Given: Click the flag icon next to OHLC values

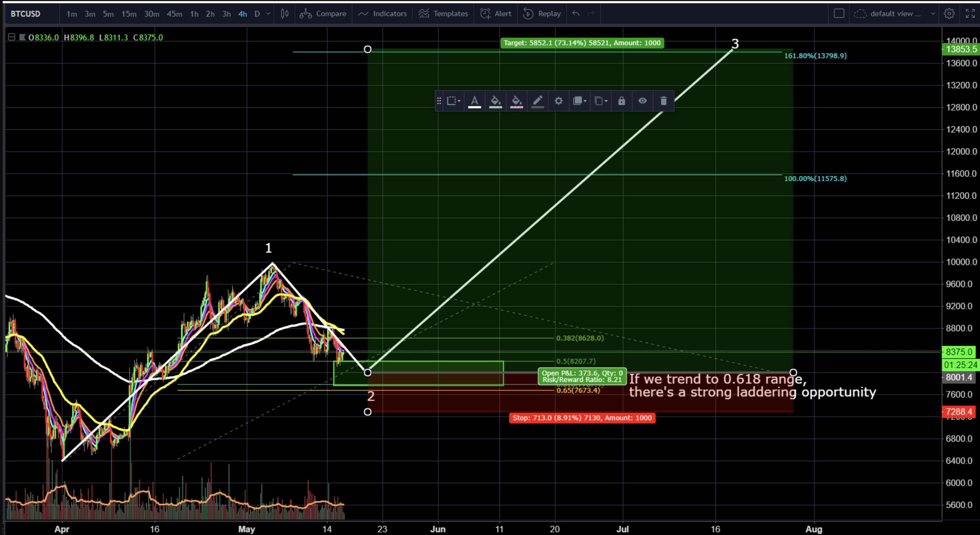Looking at the screenshot, I should (x=22, y=37).
